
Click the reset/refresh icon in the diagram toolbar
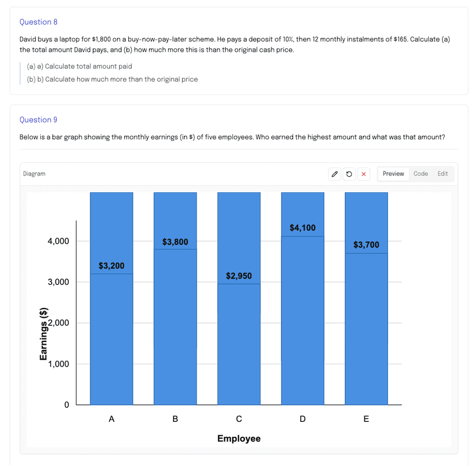[349, 173]
